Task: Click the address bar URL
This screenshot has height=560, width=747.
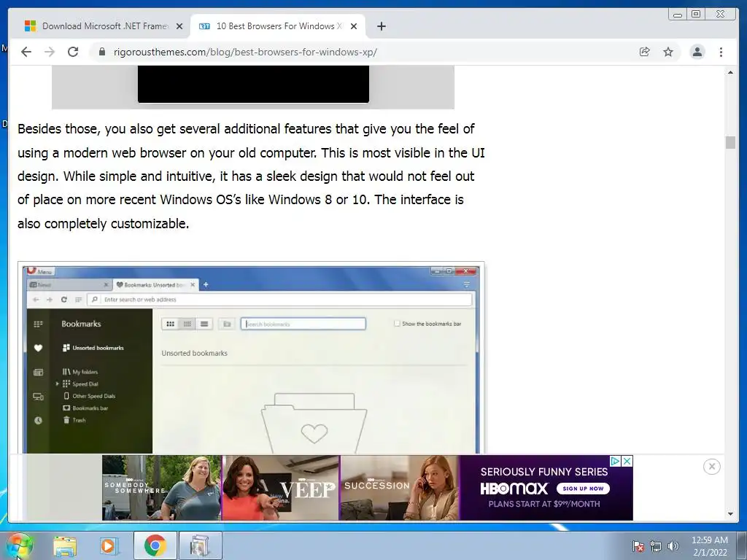Action: pyautogui.click(x=245, y=52)
